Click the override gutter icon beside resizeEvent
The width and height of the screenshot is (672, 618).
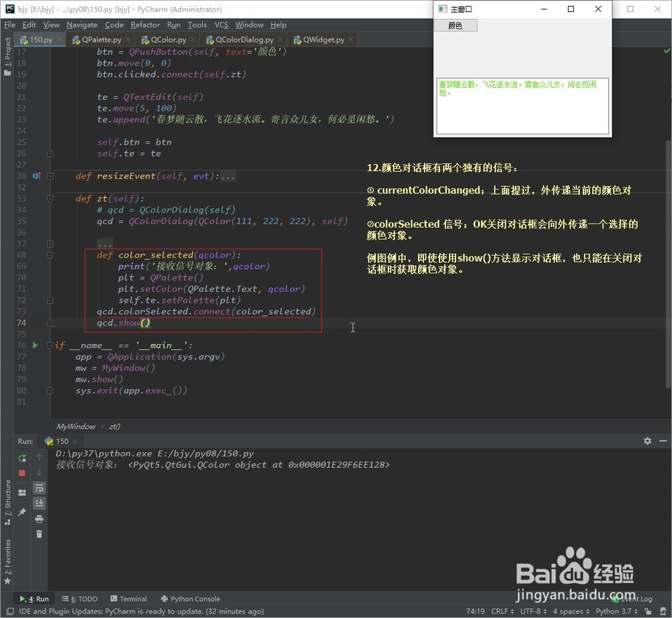click(36, 176)
